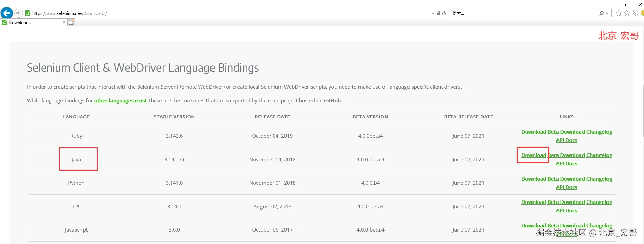Click the browser back arrow button
The width and height of the screenshot is (644, 244).
click(x=7, y=13)
